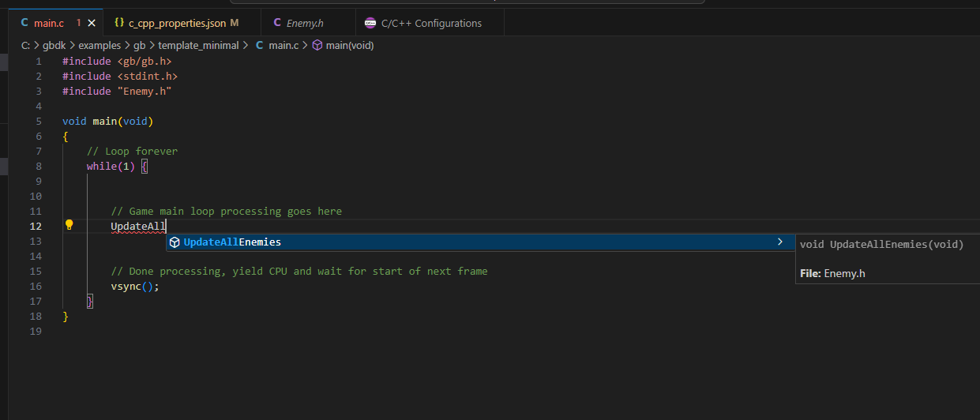
Task: Click the cube symbol icon before main(void)
Action: 317,45
